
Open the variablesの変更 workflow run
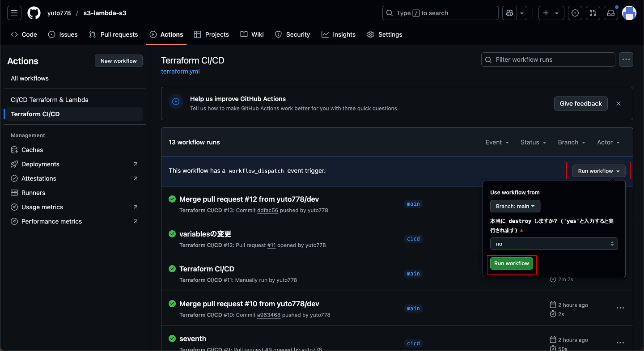(x=205, y=234)
